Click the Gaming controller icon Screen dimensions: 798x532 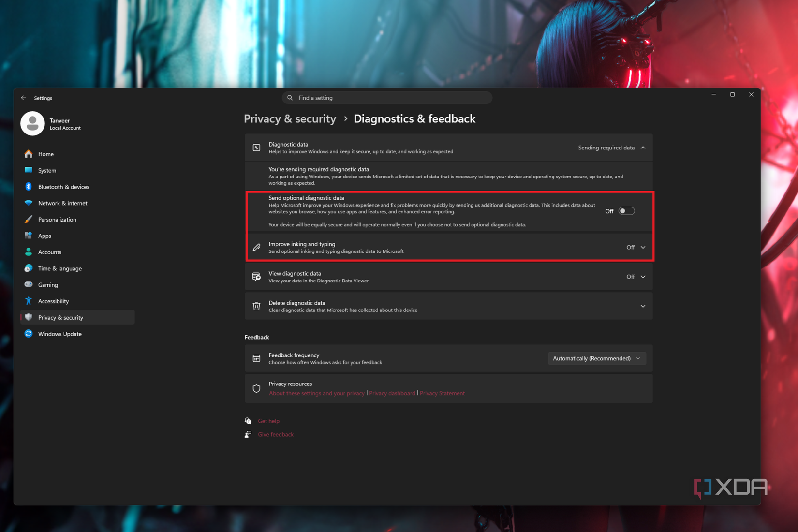tap(29, 285)
